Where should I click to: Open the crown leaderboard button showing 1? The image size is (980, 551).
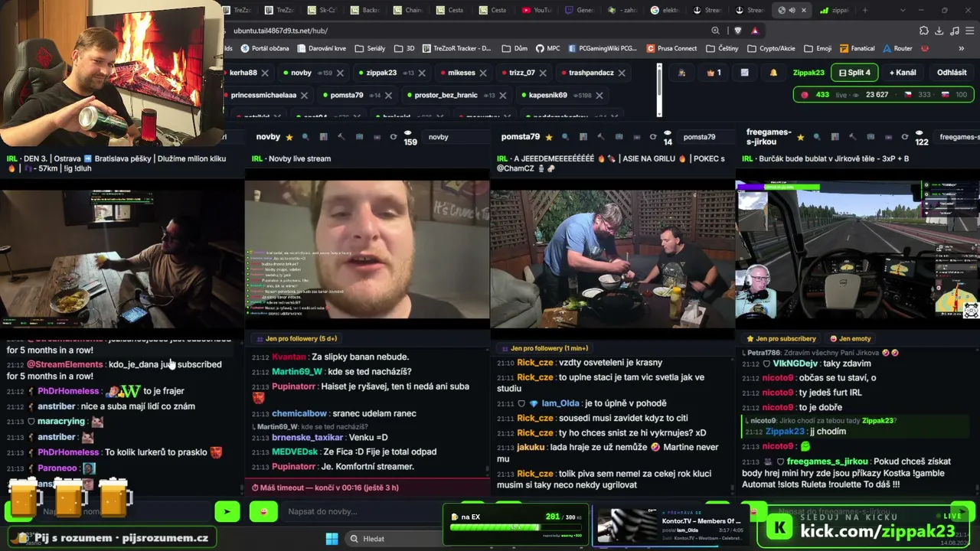714,73
